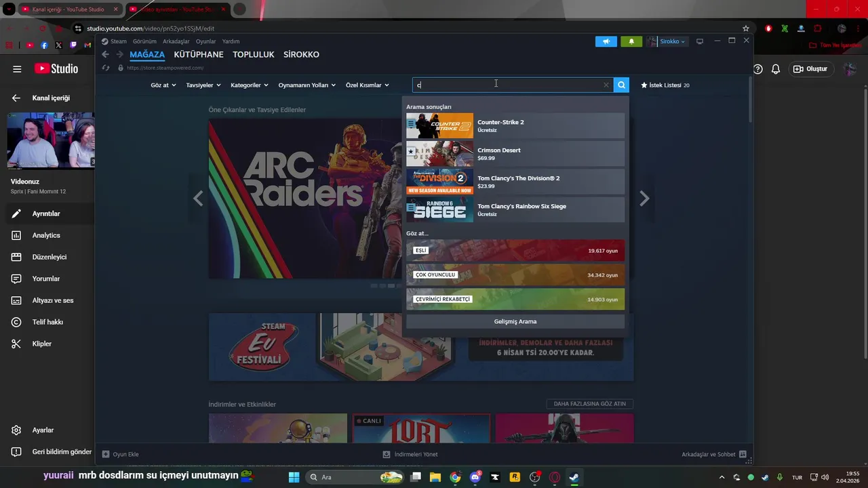Open Rockstar Games Launcher from taskbar
This screenshot has width=868, height=488.
point(515,477)
